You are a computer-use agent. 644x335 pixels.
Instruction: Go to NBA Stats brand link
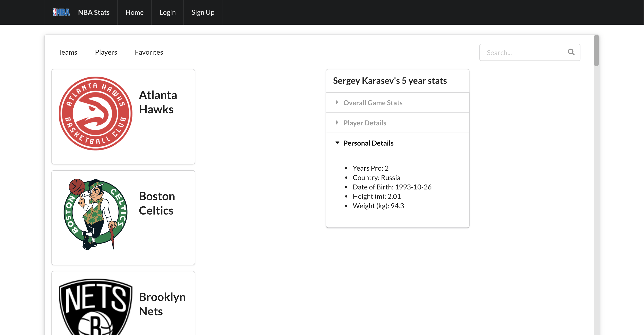pos(94,12)
